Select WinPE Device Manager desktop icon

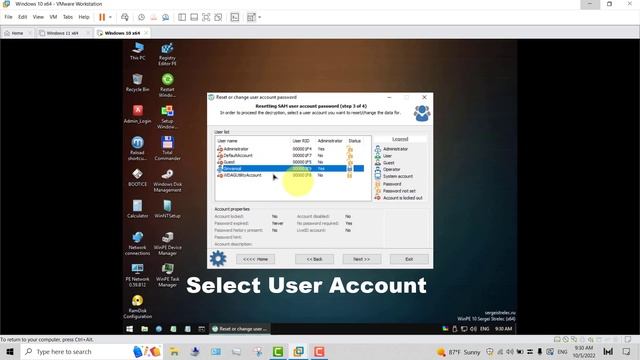[x=167, y=244]
